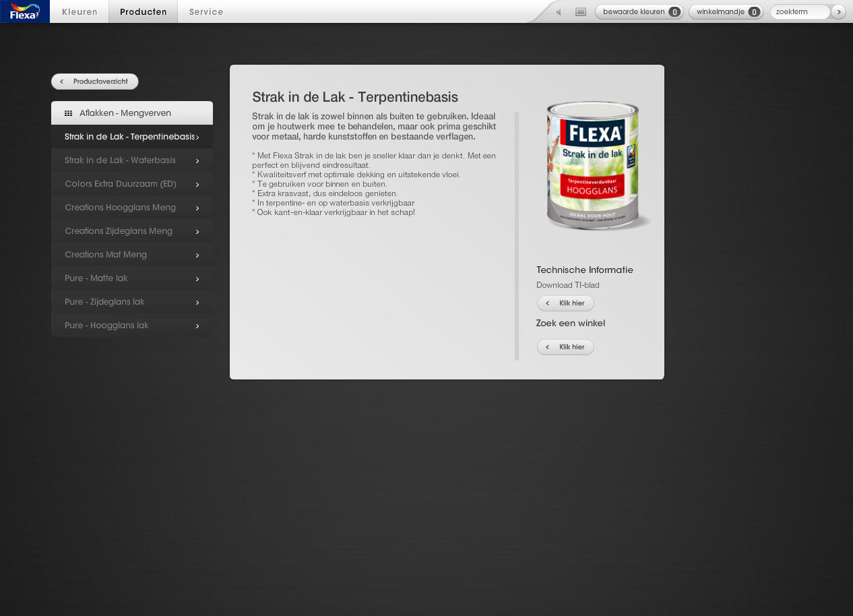Select Pure - Zijdeglans lak
Screen dimensions: 853x616
coord(132,302)
